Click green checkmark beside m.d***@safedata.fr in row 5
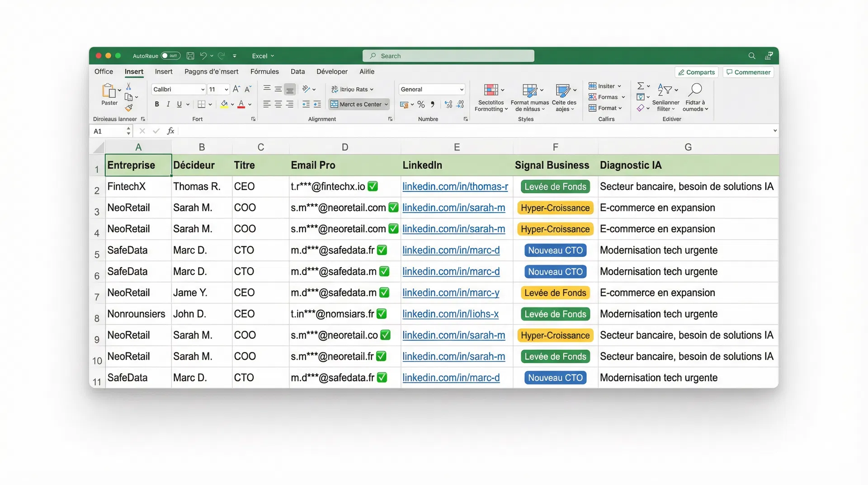Viewport: 868px width, 485px height. (382, 250)
